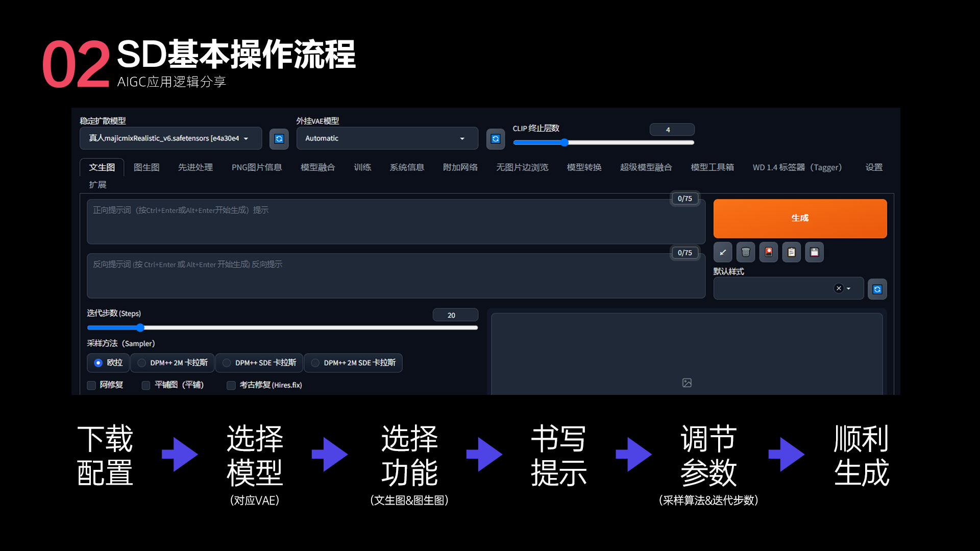Image resolution: width=980 pixels, height=551 pixels.
Task: Click the trash can clear prompt icon
Action: click(x=746, y=252)
